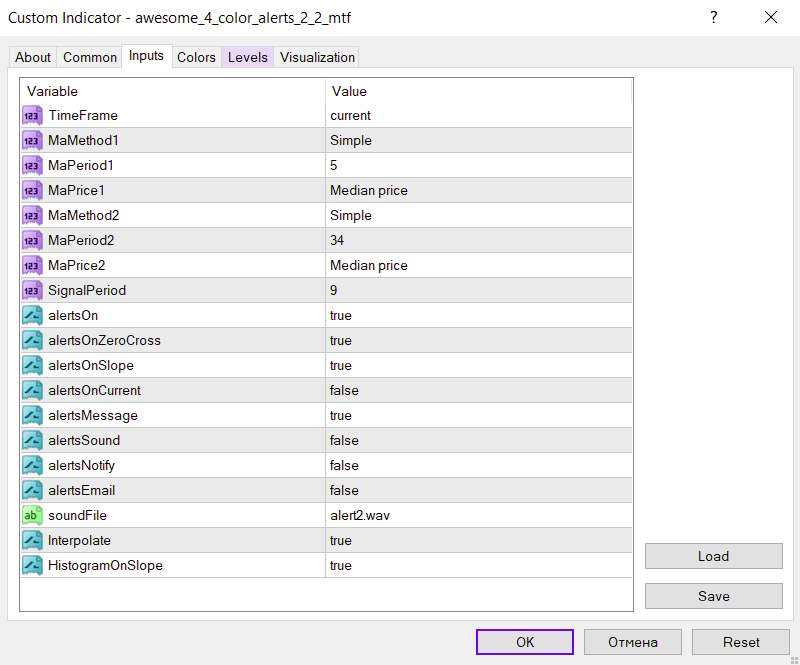800x665 pixels.
Task: Click the icon next to TimeFrame variable
Action: [x=31, y=116]
